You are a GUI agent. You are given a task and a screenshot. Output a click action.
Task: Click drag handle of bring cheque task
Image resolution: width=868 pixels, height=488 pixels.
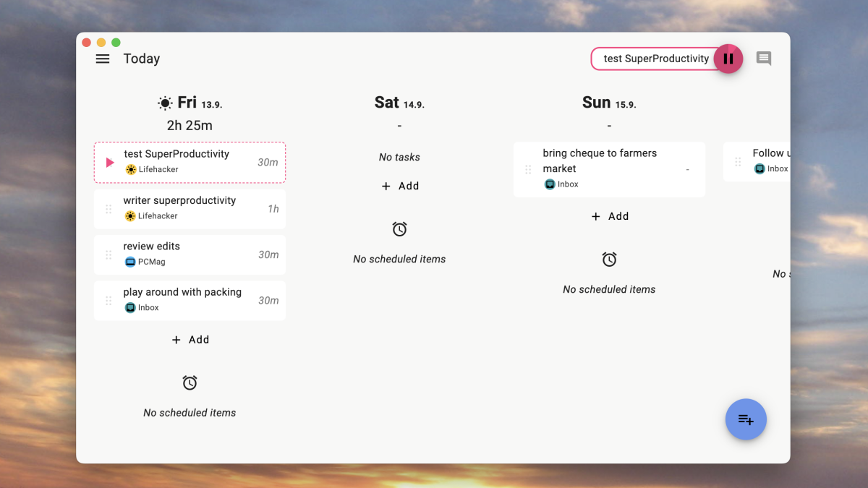(528, 169)
